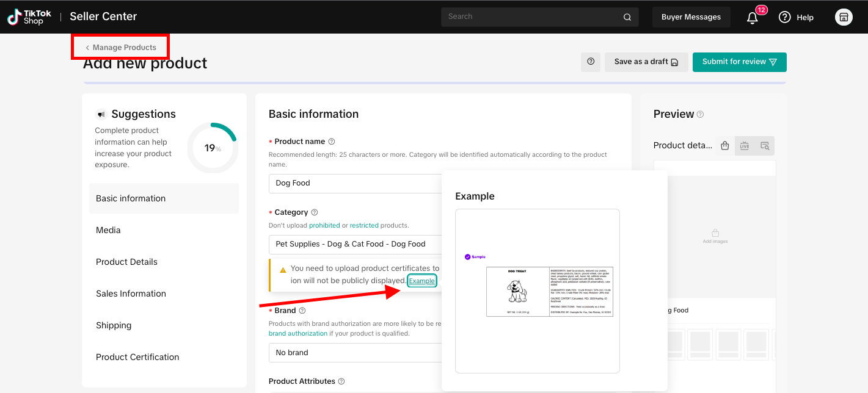The height and width of the screenshot is (393, 868).
Task: Select the LIVE preview icon
Action: coord(745,146)
